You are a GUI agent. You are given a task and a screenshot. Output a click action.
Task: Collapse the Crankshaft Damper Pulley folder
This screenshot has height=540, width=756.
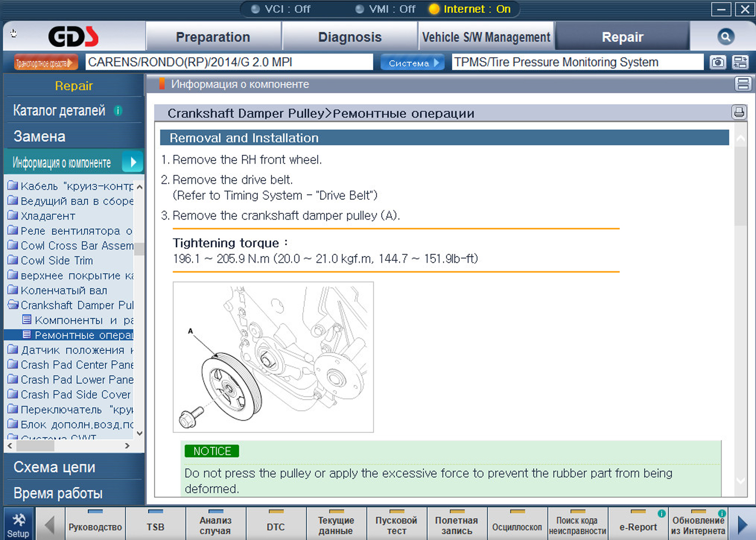13,305
